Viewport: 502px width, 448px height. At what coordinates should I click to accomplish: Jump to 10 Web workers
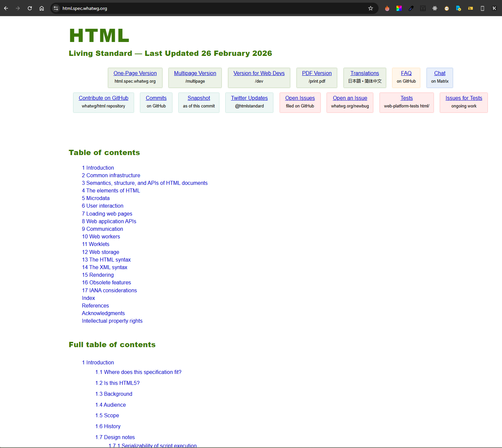tap(101, 236)
